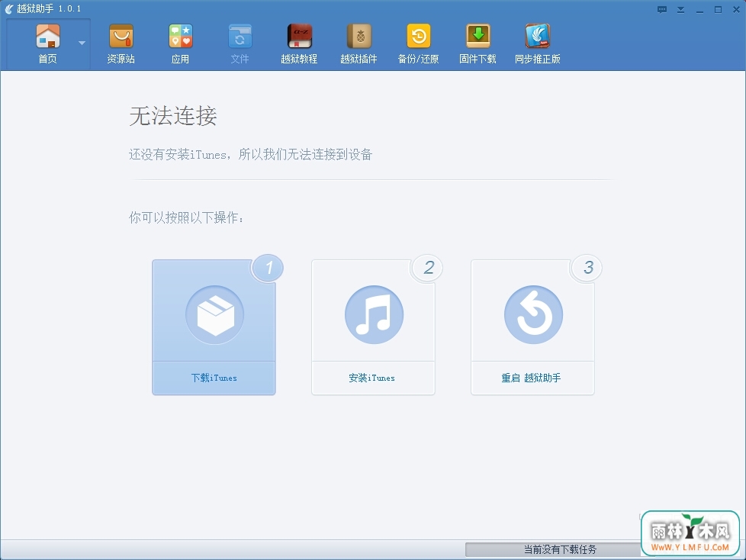Open the 文件 folder icon

240,37
